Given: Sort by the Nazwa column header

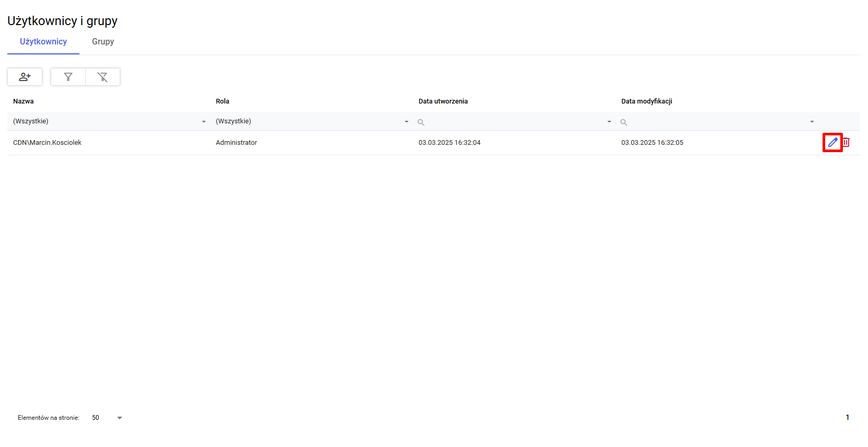Looking at the screenshot, I should pyautogui.click(x=24, y=101).
